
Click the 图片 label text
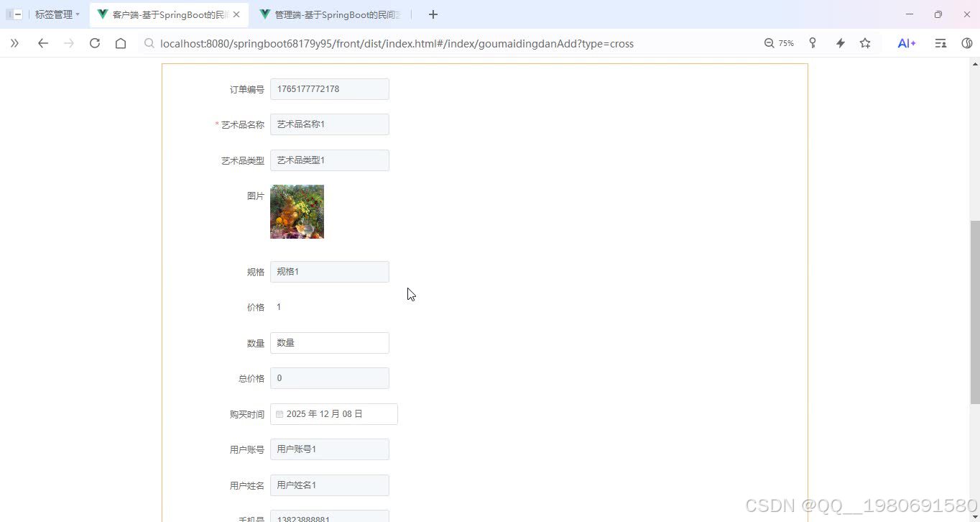(256, 196)
